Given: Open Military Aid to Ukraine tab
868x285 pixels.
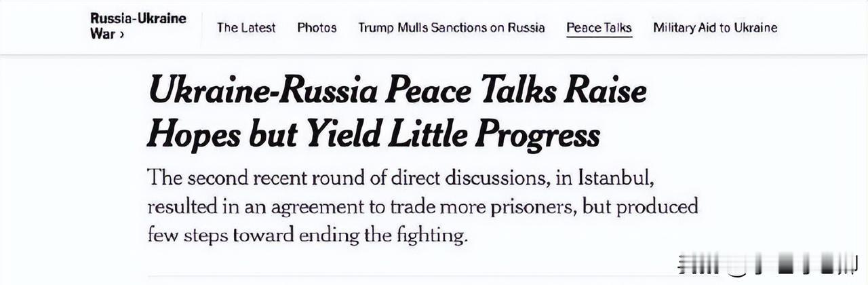Looking at the screenshot, I should tap(715, 28).
